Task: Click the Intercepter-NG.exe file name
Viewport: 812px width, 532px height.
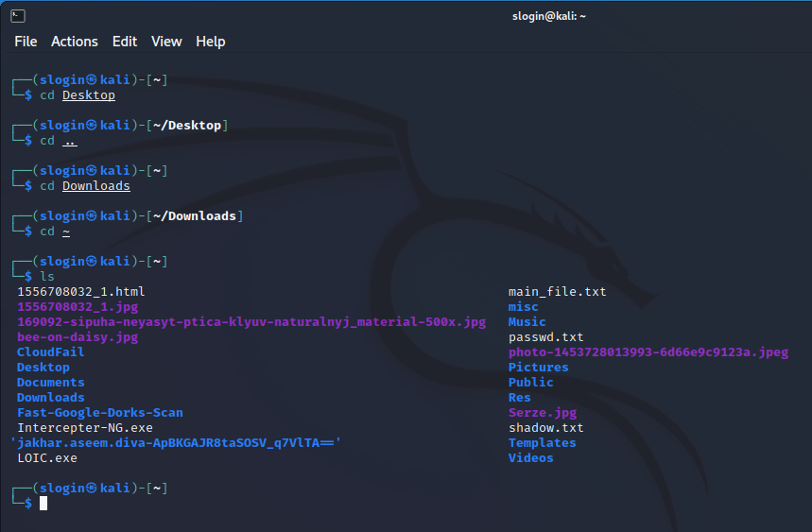Action: pyautogui.click(x=85, y=428)
